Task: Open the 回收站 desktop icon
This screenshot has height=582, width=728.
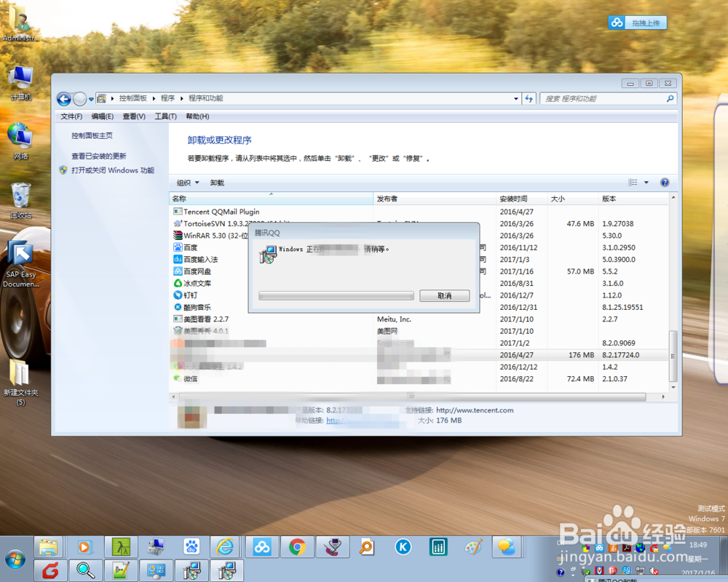Action: (x=21, y=201)
